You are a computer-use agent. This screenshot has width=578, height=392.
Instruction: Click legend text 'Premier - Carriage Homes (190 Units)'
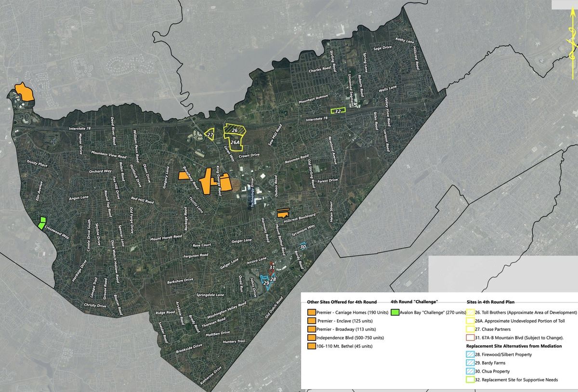(353, 313)
